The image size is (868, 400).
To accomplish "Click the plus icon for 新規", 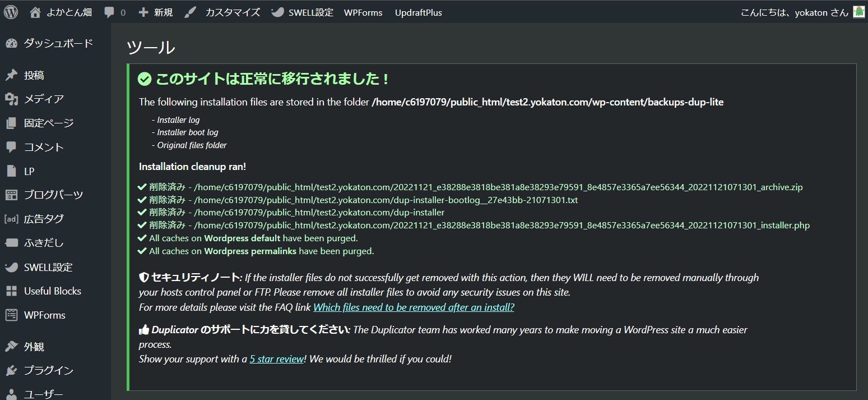I will click(x=143, y=12).
